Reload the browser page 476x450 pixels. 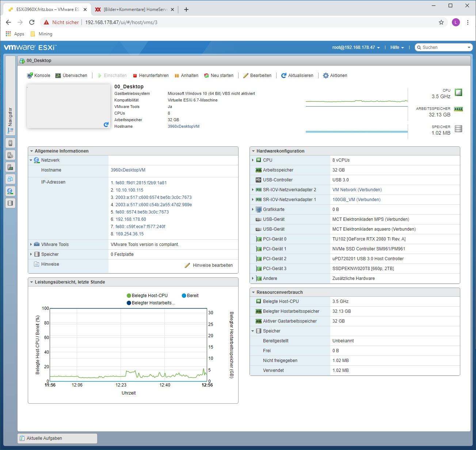click(32, 22)
